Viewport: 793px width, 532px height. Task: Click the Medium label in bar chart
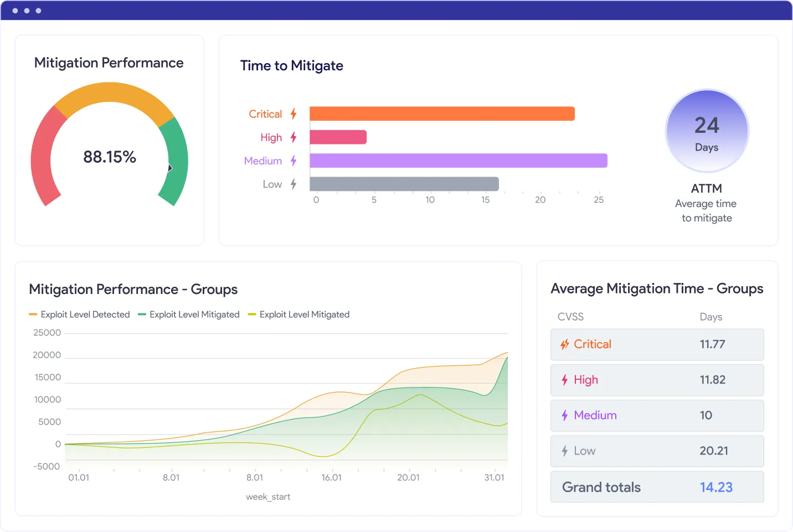coord(263,161)
